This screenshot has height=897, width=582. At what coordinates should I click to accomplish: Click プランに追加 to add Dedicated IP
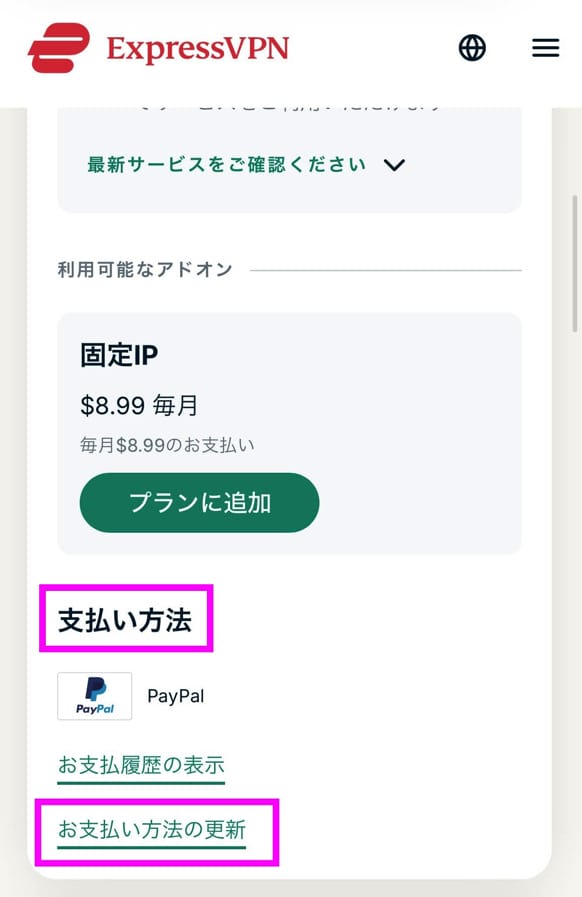(199, 503)
